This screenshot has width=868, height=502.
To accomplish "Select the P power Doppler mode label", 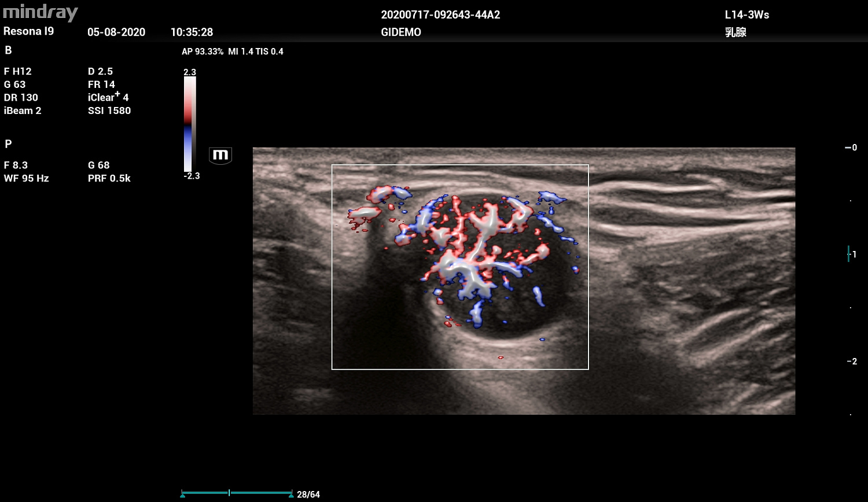I will pos(8,143).
